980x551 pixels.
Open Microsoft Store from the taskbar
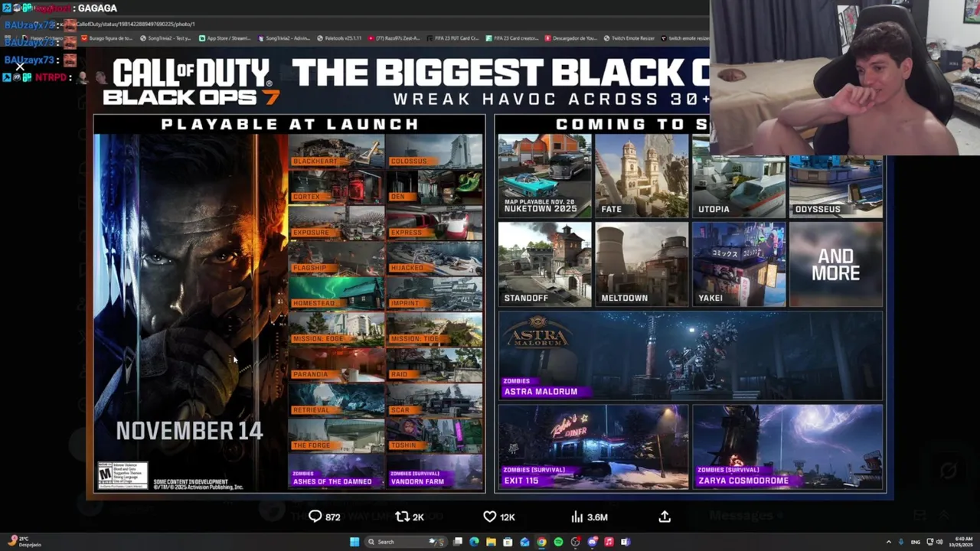point(508,542)
